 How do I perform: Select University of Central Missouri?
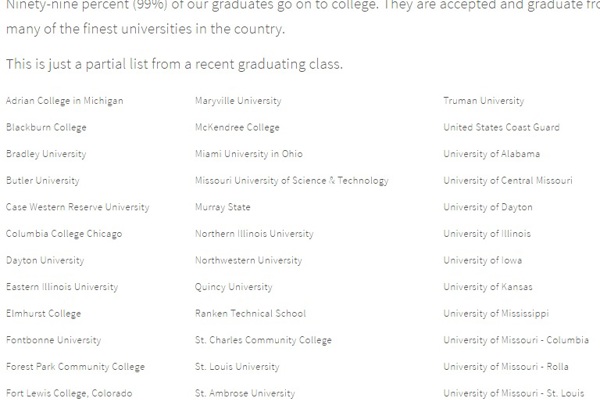tap(508, 181)
